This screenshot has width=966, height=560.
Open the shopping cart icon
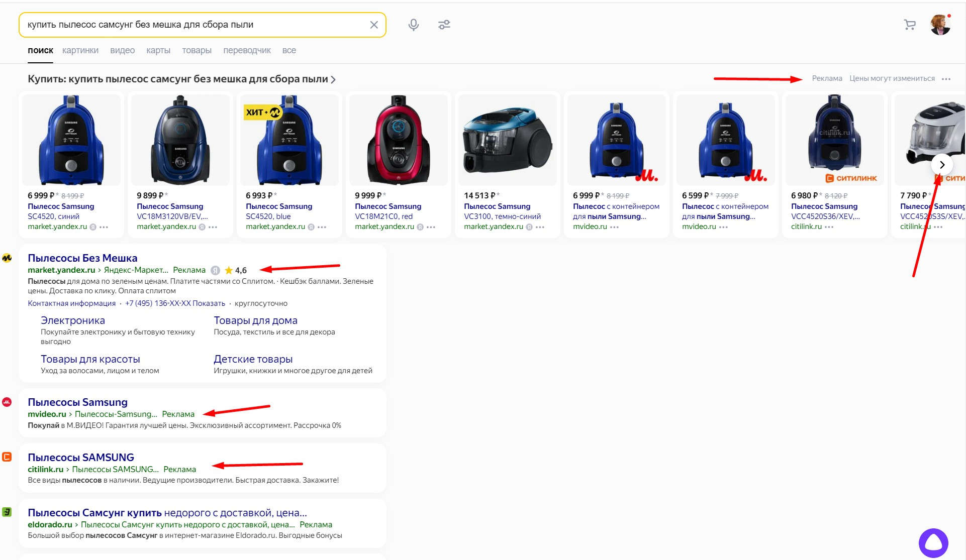(910, 25)
